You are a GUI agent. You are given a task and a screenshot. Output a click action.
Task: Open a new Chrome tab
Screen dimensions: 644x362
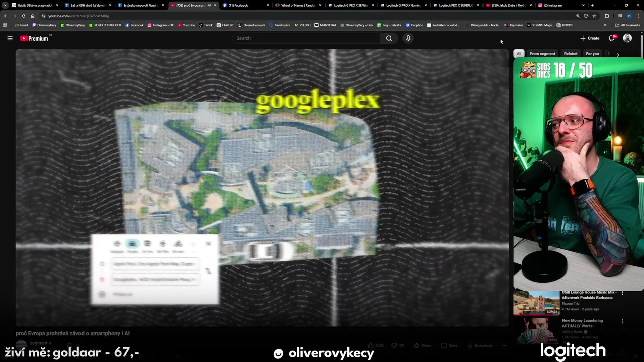[592, 5]
